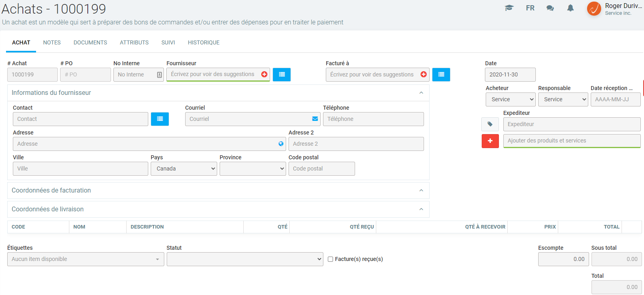The height and width of the screenshot is (295, 644).
Task: Switch to the HISTORIQUE tab
Action: [204, 42]
